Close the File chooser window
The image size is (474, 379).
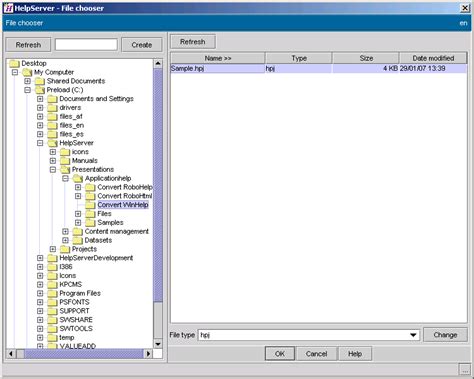465,8
